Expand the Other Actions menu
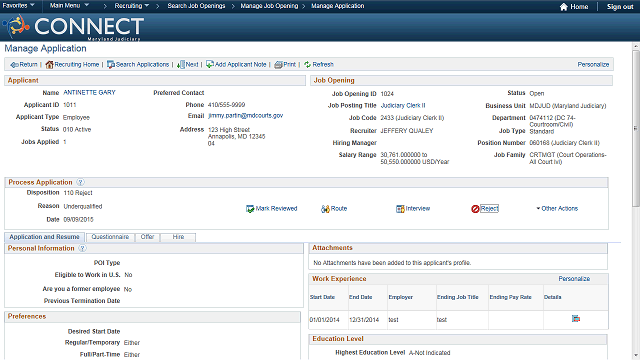This screenshot has height=360, width=640. click(557, 209)
